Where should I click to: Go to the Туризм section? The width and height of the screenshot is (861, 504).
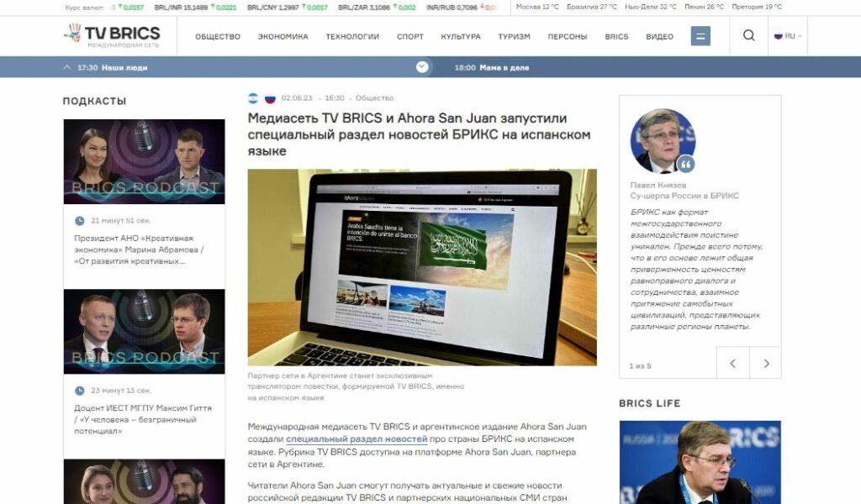click(x=514, y=37)
